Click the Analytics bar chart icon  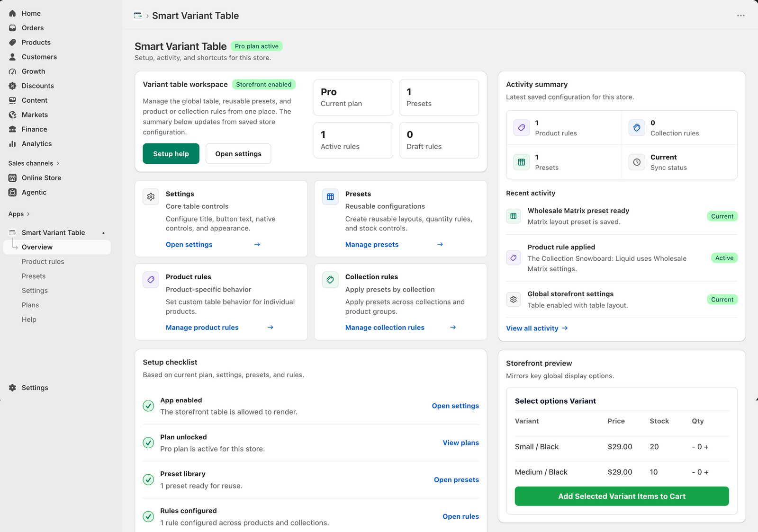coord(12,144)
